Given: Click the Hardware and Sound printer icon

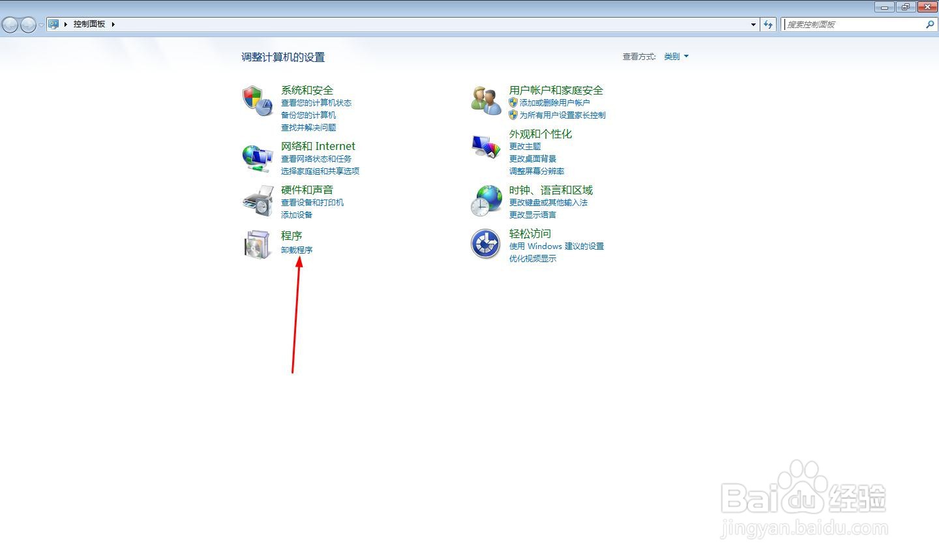Looking at the screenshot, I should tap(258, 201).
